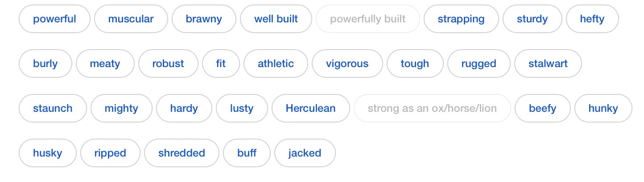Open the "hunky" synonym chip
Image resolution: width=644 pixels, height=182 pixels.
coord(603,108)
